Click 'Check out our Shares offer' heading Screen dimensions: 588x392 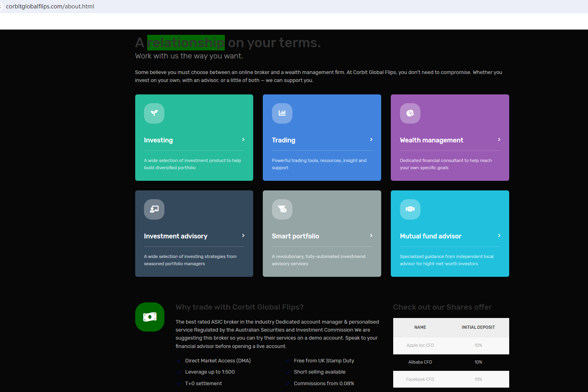(x=442, y=307)
